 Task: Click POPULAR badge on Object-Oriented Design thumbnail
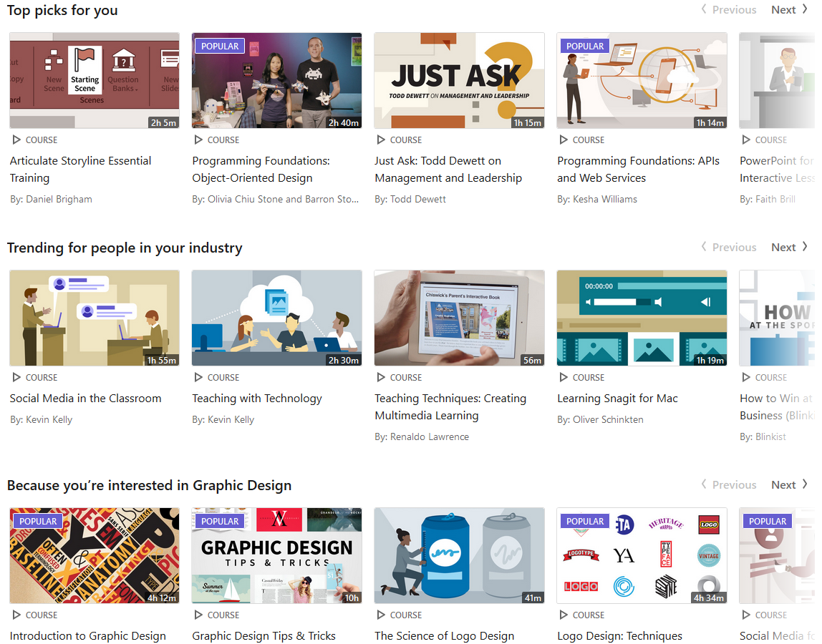[220, 46]
